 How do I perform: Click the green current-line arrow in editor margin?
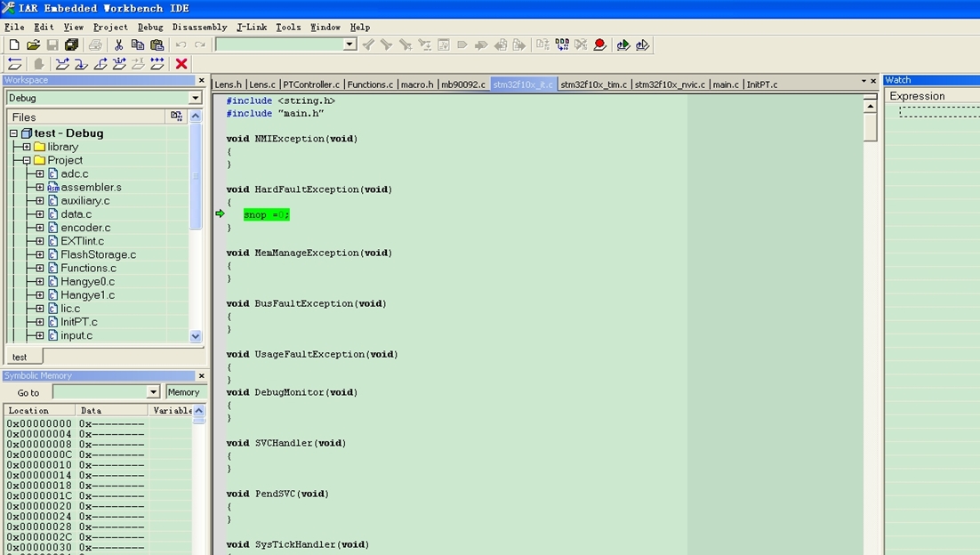point(220,213)
